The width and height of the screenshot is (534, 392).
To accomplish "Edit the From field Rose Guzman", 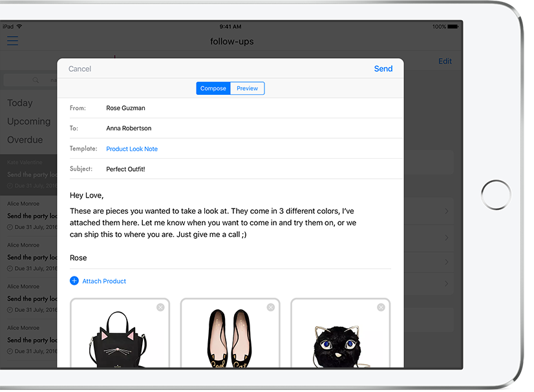I will (237, 108).
